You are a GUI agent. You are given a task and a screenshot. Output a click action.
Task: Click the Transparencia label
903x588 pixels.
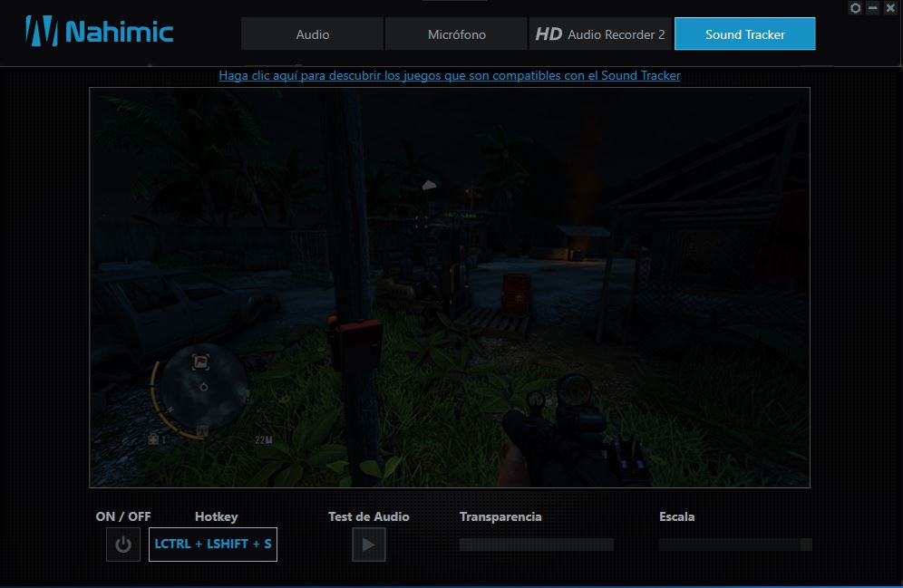[500, 516]
